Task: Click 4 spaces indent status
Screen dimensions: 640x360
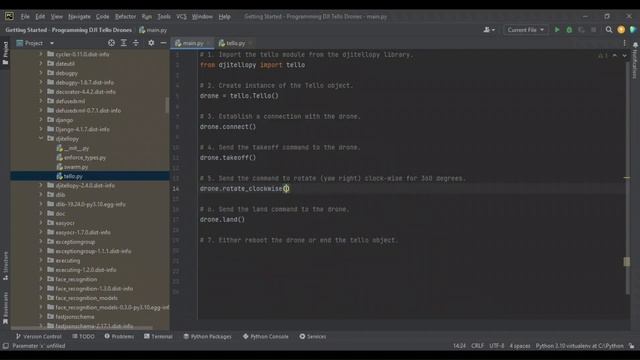Action: point(520,346)
